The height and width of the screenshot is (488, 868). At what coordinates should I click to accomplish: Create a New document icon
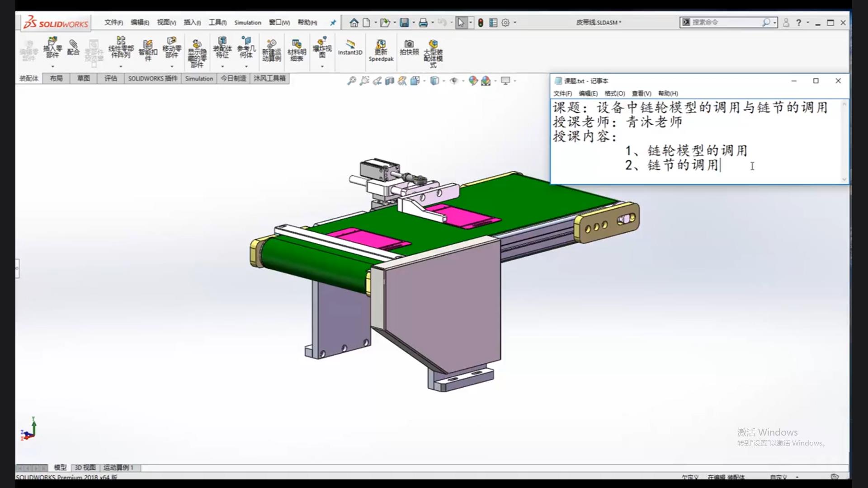pyautogui.click(x=366, y=23)
